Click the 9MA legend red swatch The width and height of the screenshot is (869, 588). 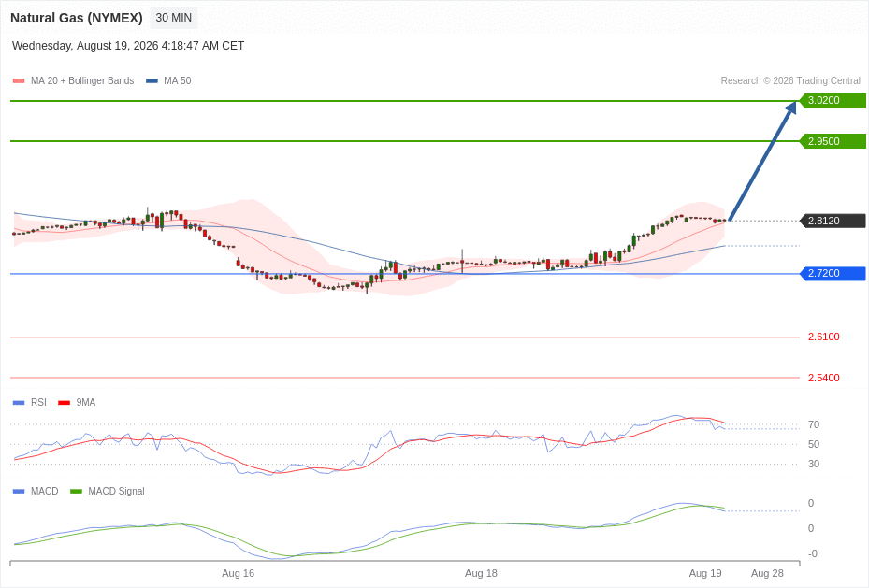click(65, 403)
